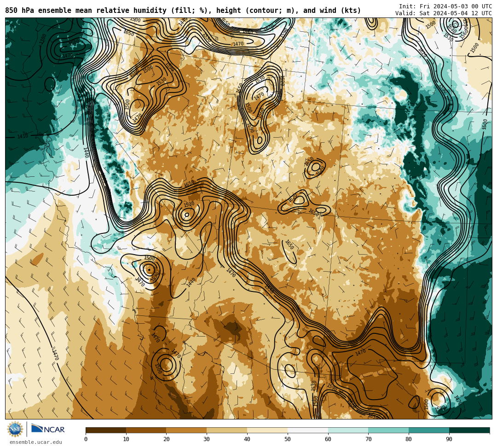The height and width of the screenshot is (448, 497).
Task: Pick the darkest brown 0–10 colorbar segment
Action: click(x=106, y=430)
